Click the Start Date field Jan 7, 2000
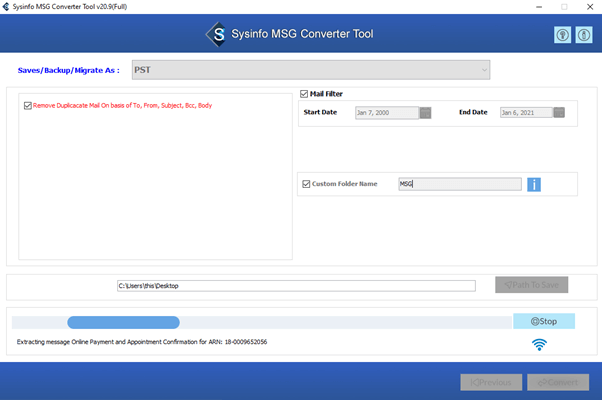 pyautogui.click(x=387, y=113)
